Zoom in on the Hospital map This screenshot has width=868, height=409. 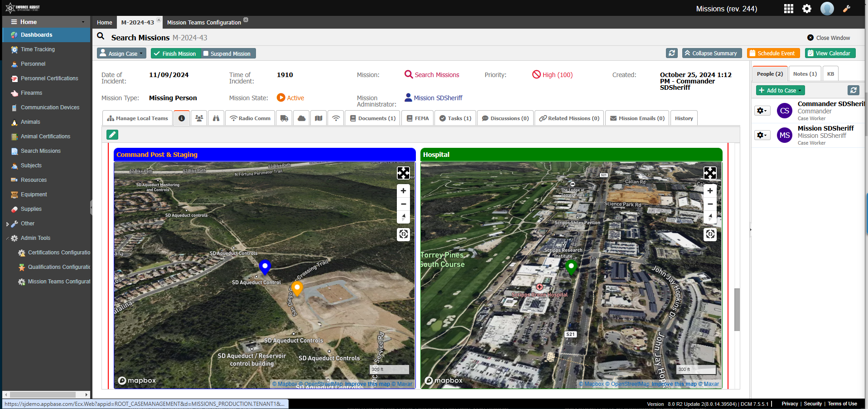tap(710, 191)
